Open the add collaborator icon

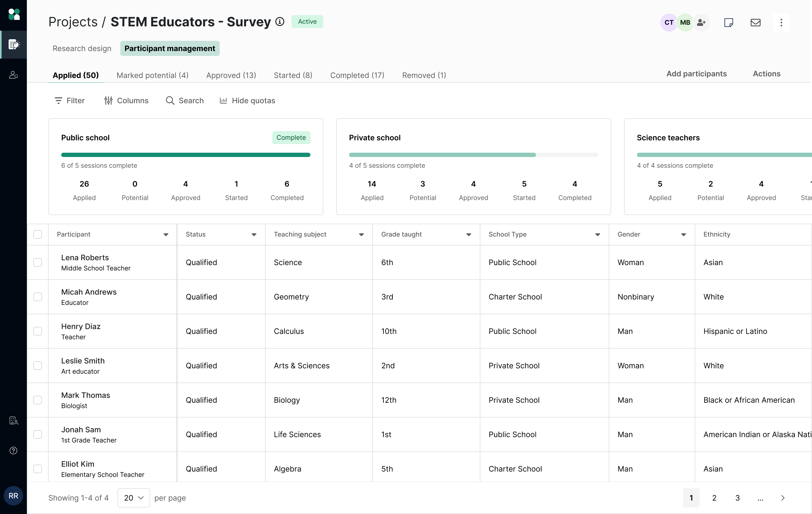point(701,23)
